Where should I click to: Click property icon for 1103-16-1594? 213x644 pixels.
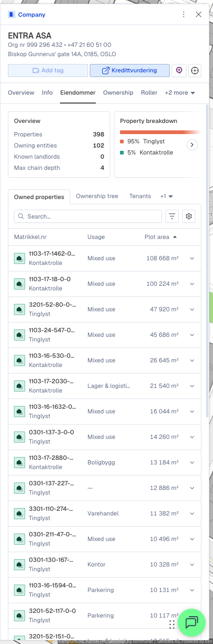tap(20, 590)
